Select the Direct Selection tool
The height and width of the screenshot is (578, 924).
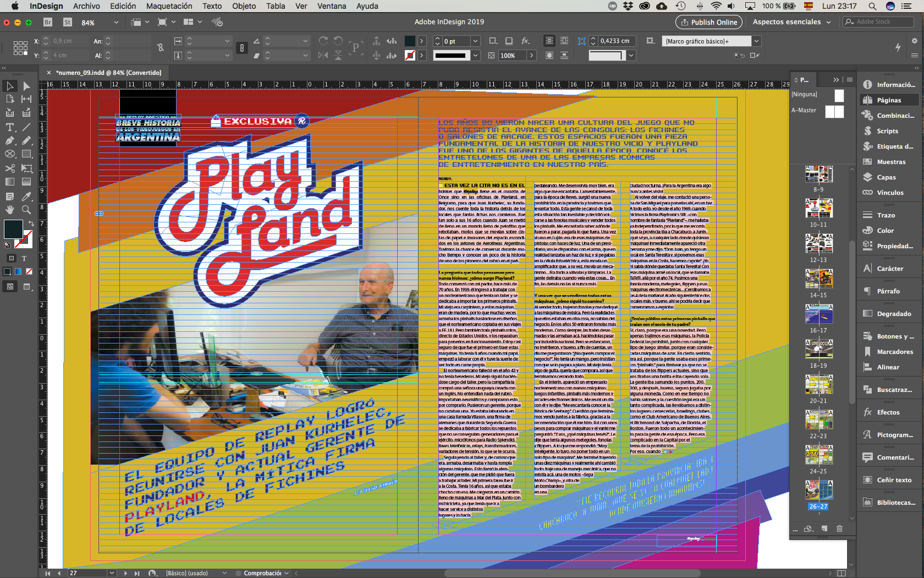[x=26, y=86]
